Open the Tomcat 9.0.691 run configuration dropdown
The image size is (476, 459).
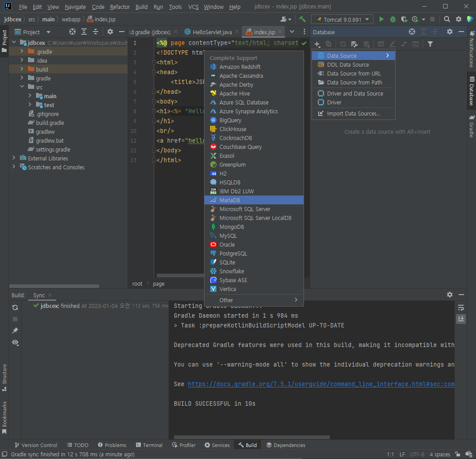pos(342,20)
